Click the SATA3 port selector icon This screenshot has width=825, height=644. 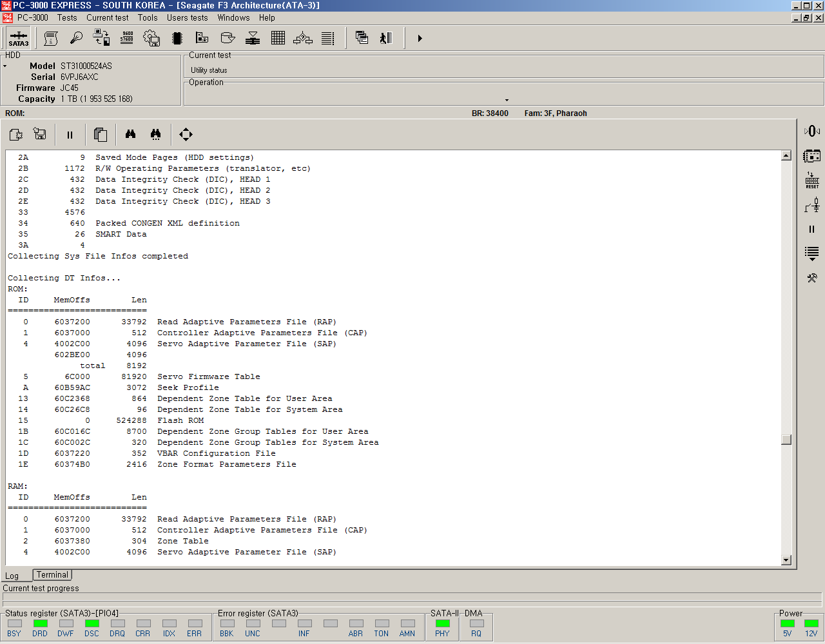click(x=19, y=38)
